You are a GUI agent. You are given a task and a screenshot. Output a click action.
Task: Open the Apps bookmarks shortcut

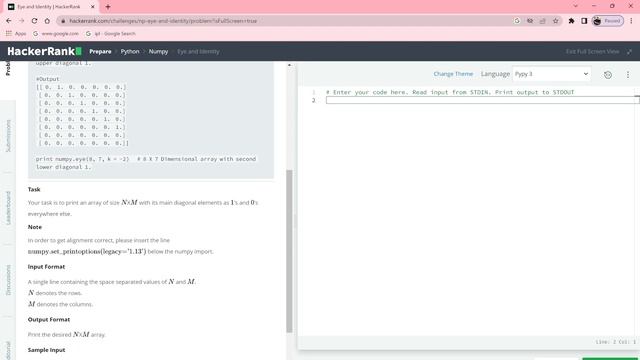pos(16,33)
